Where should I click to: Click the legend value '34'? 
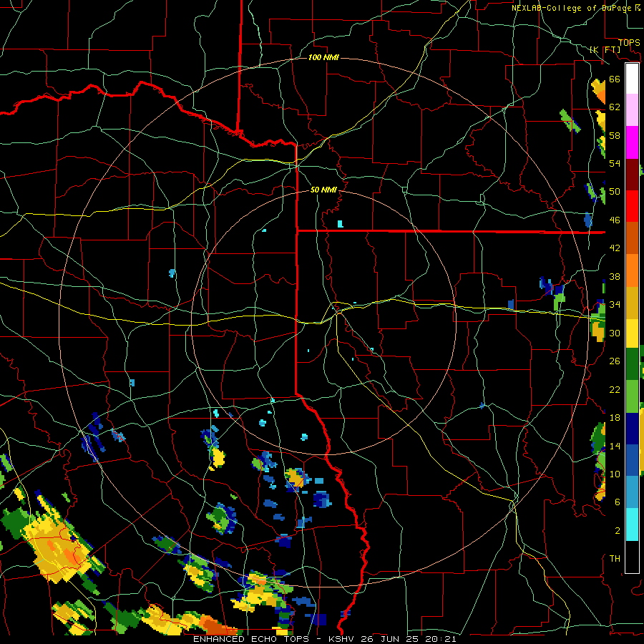615,305
